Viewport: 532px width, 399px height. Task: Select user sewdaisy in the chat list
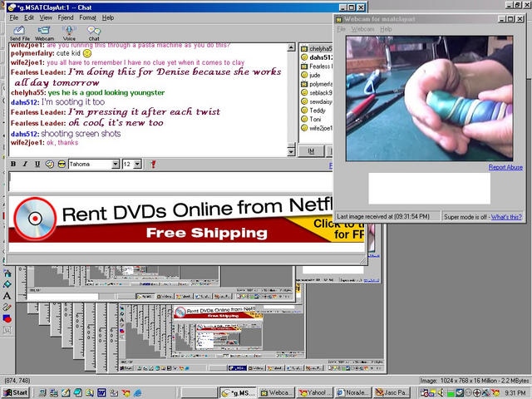point(316,101)
